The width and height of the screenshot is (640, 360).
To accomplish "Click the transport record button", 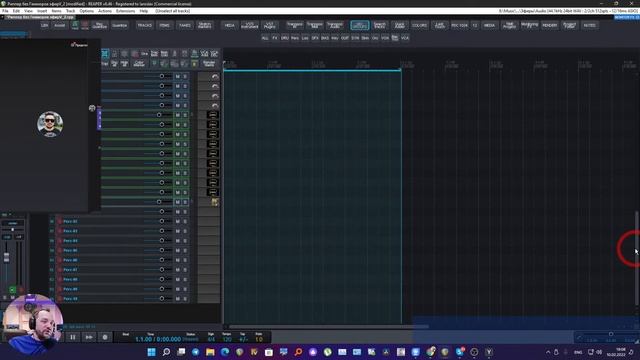I will pos(105,337).
